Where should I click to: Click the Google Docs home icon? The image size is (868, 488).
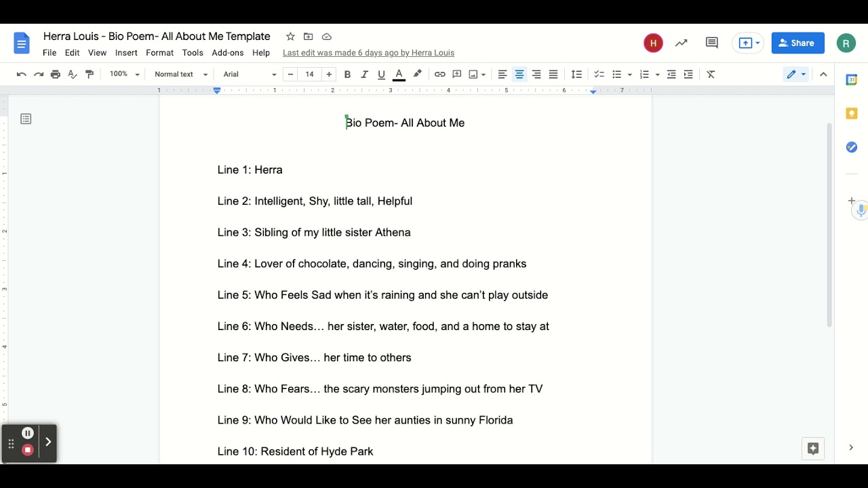(x=22, y=44)
